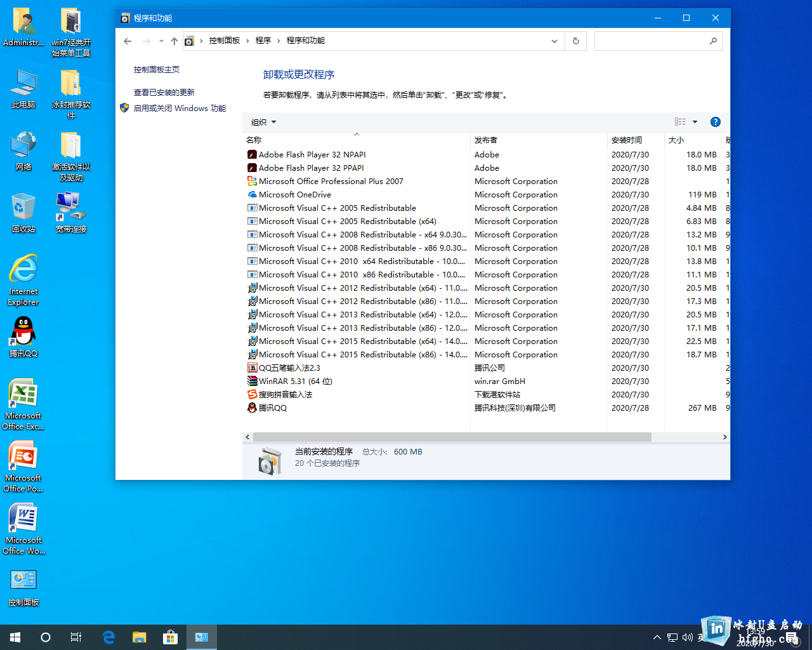Click the 267 MB size cell

702,408
